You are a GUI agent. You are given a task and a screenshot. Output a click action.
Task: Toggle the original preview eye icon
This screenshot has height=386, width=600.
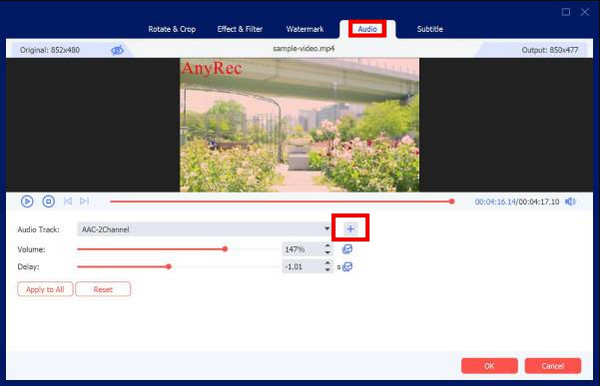click(117, 50)
